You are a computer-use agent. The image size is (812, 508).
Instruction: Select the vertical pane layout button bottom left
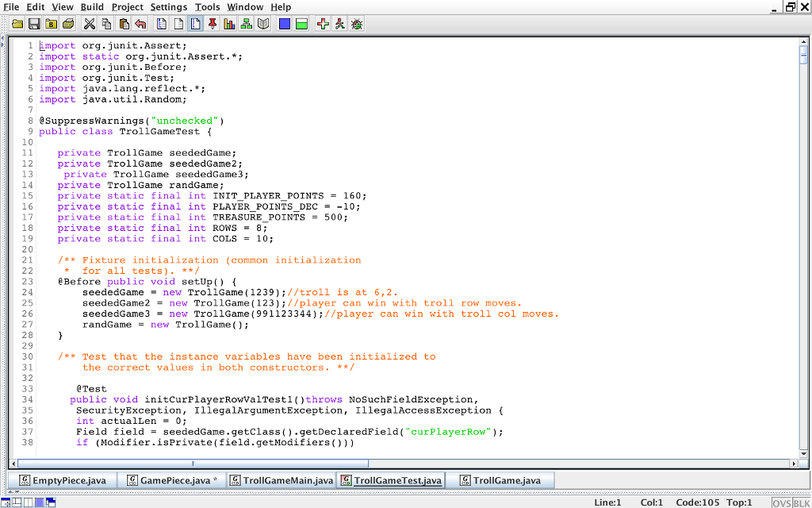tap(28, 502)
